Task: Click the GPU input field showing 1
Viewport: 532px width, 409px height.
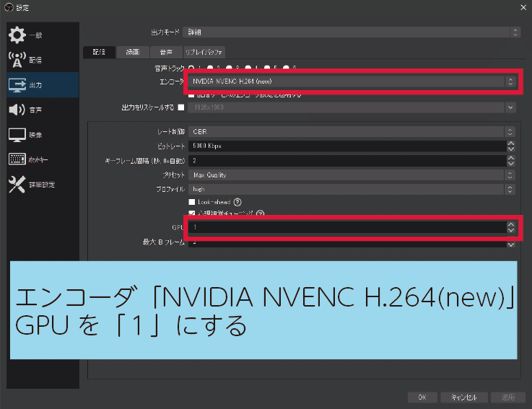Action: (347, 227)
